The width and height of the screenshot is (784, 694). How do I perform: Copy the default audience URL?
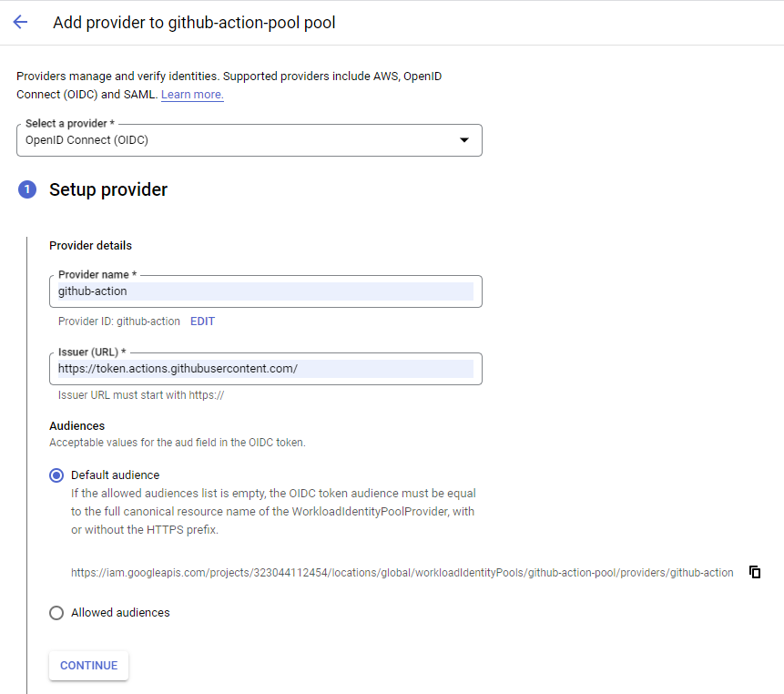(755, 571)
